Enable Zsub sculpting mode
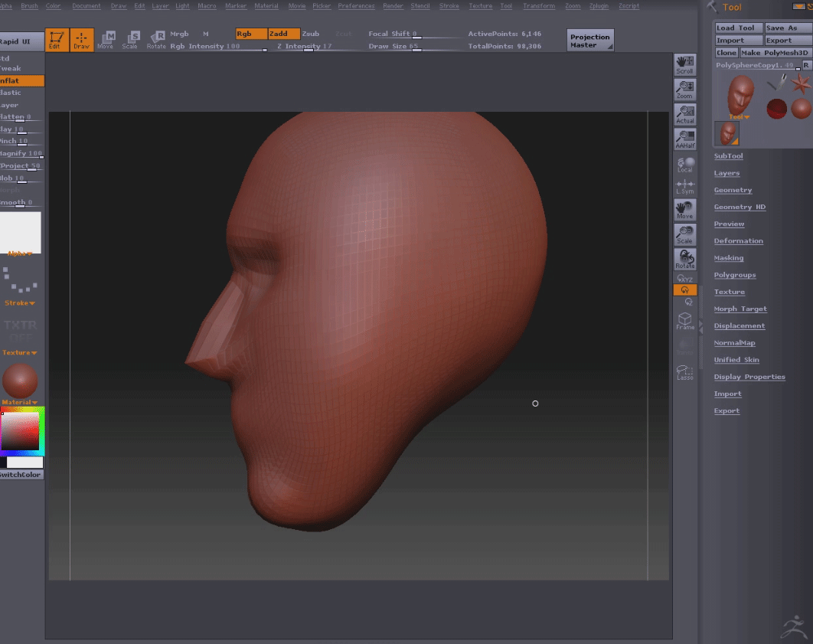Image resolution: width=813 pixels, height=644 pixels. pyautogui.click(x=311, y=34)
